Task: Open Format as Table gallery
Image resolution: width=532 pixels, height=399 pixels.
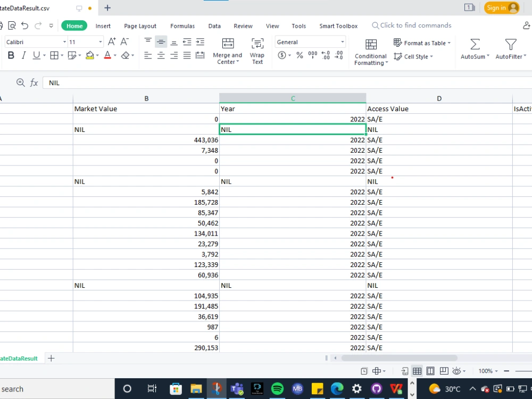Action: point(422,43)
